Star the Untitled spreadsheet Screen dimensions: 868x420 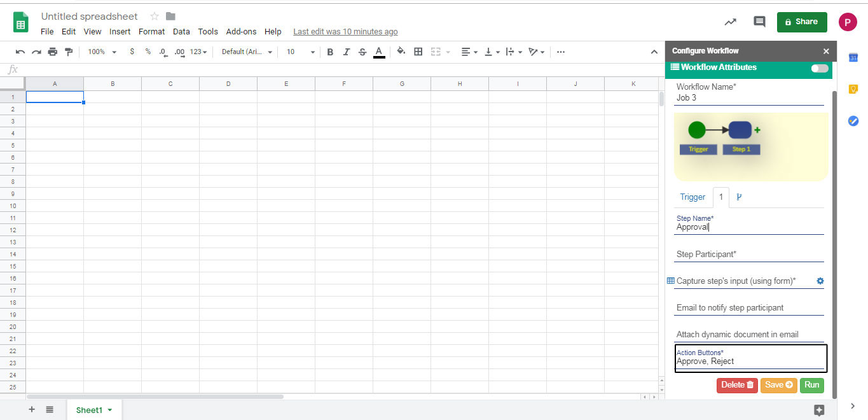(x=155, y=16)
